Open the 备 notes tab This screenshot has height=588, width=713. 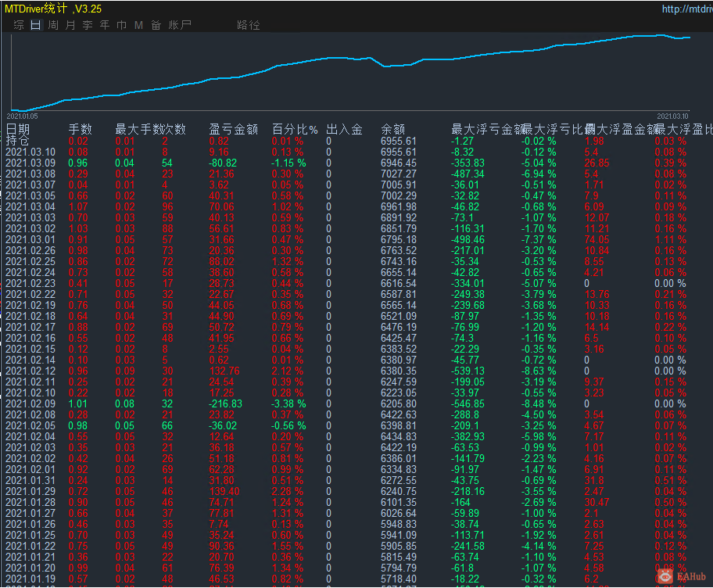coord(156,25)
